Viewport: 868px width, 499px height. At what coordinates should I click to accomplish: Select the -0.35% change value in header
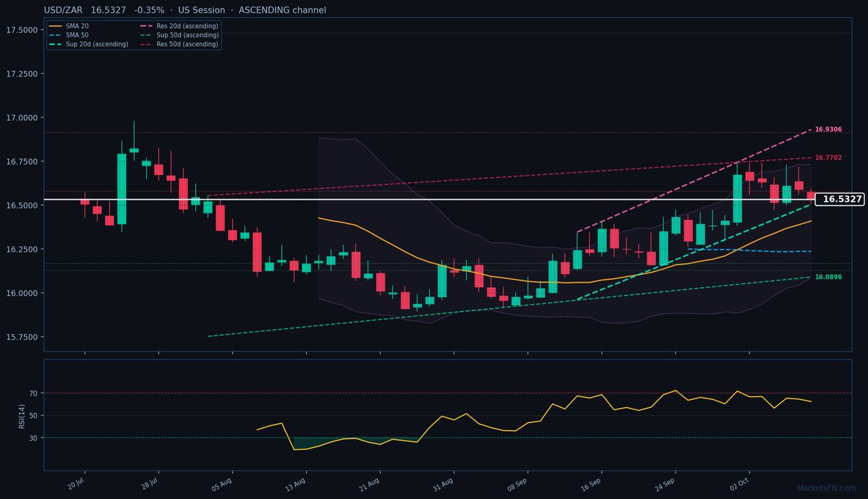(x=150, y=10)
